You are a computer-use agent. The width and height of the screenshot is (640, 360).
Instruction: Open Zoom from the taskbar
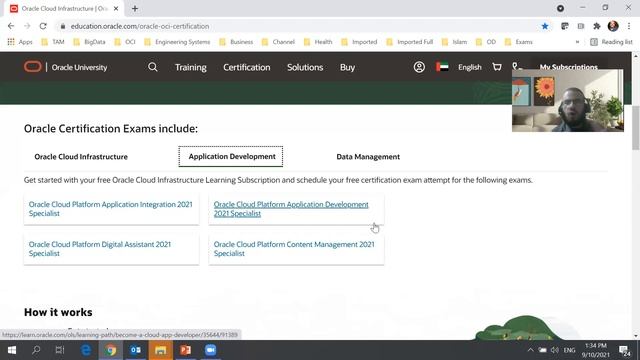tap(210, 350)
